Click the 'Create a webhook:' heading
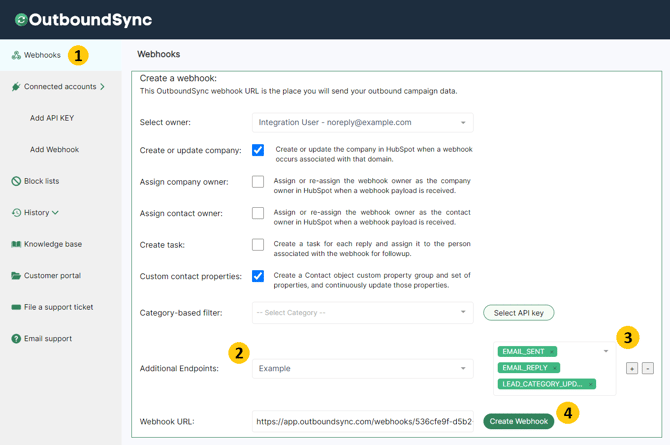670x445 pixels. pos(178,78)
